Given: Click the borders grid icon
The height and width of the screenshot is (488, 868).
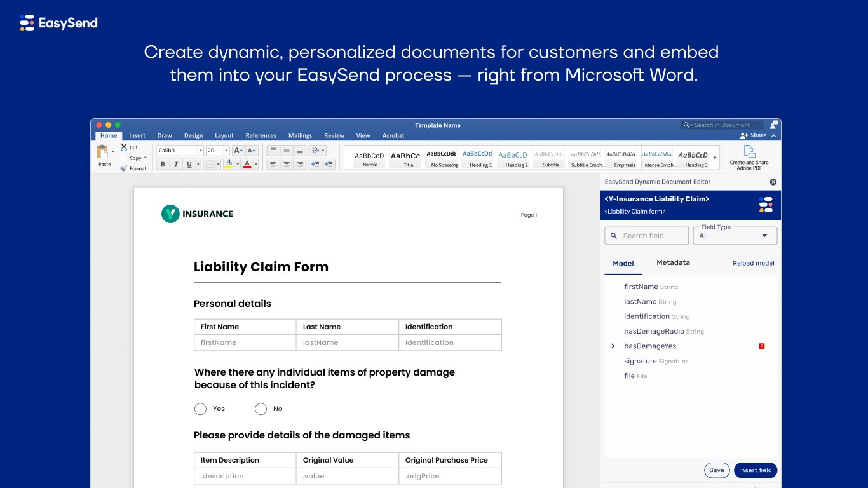Looking at the screenshot, I should 208,165.
